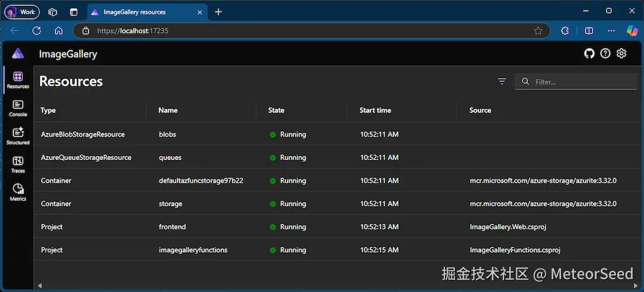The width and height of the screenshot is (644, 292).
Task: Open the Help icon
Action: coord(605,53)
